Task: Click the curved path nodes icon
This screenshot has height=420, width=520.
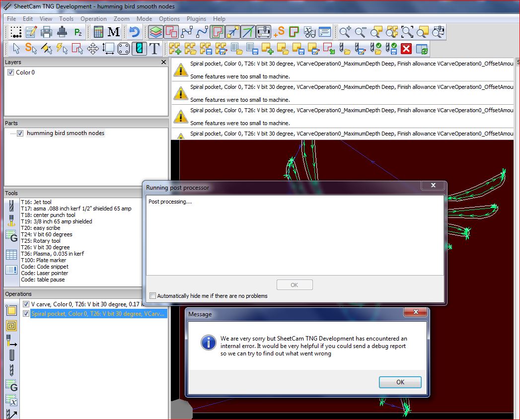Action: (x=202, y=32)
